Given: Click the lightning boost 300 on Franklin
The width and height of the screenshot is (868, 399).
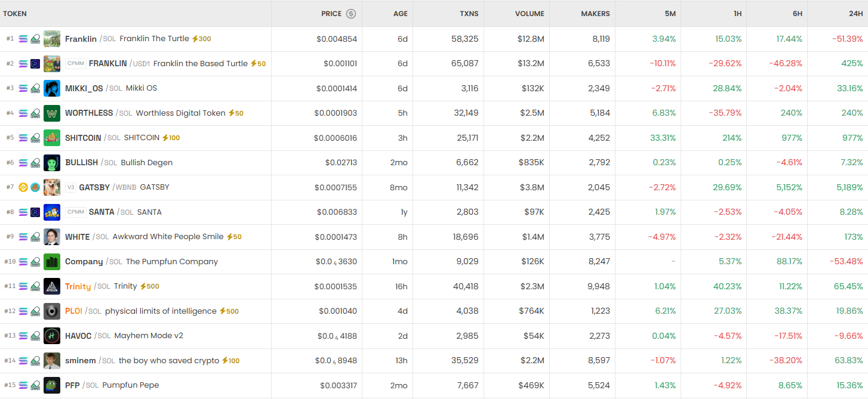Looking at the screenshot, I should pos(201,39).
